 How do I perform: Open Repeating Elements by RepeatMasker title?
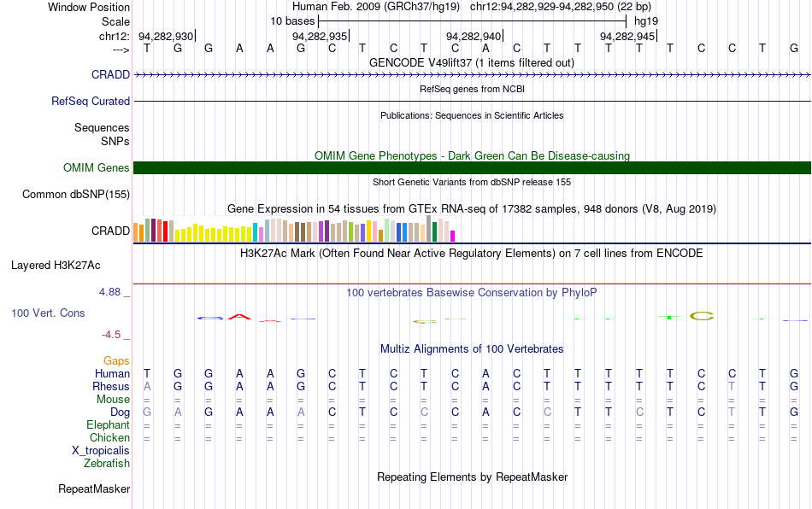pos(472,477)
